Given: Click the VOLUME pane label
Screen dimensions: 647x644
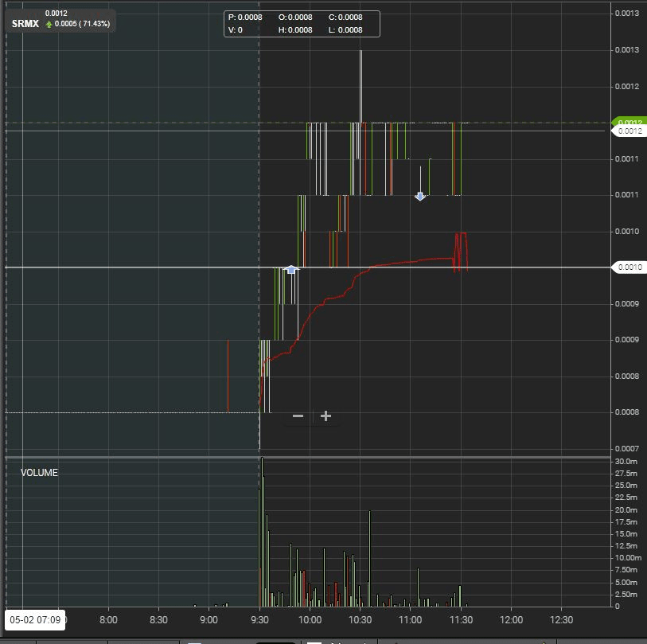Looking at the screenshot, I should pyautogui.click(x=39, y=473).
